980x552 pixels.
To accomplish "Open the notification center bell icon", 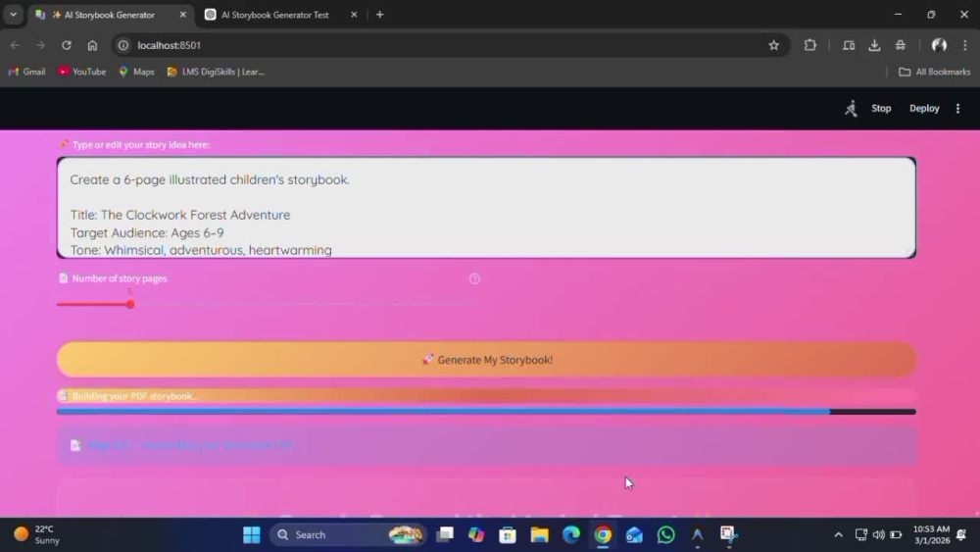I will pos(961,534).
